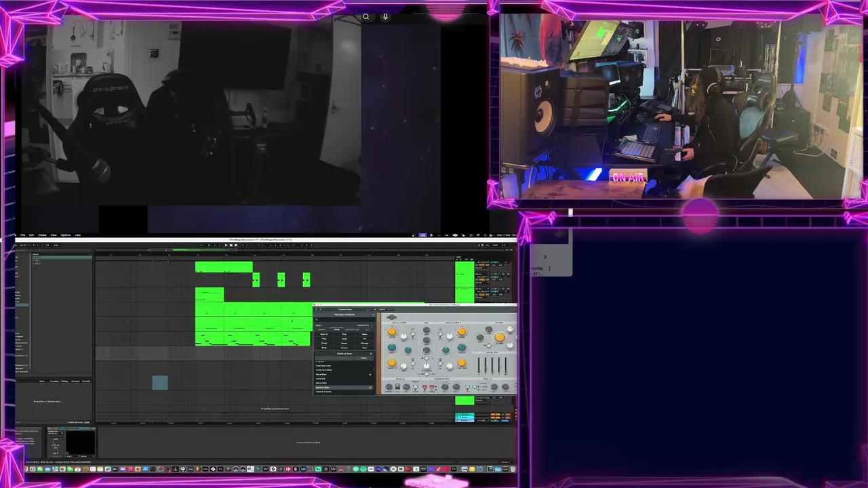Switch to the DESCRIPTION tab in preset browser
This screenshot has height=488, width=868.
pyautogui.click(x=352, y=329)
